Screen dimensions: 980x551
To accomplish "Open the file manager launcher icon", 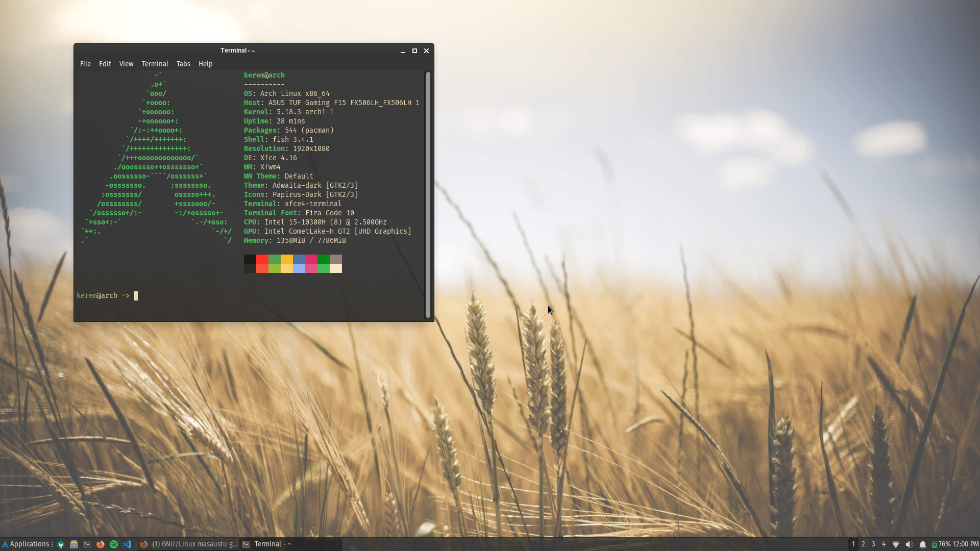I will pyautogui.click(x=74, y=544).
